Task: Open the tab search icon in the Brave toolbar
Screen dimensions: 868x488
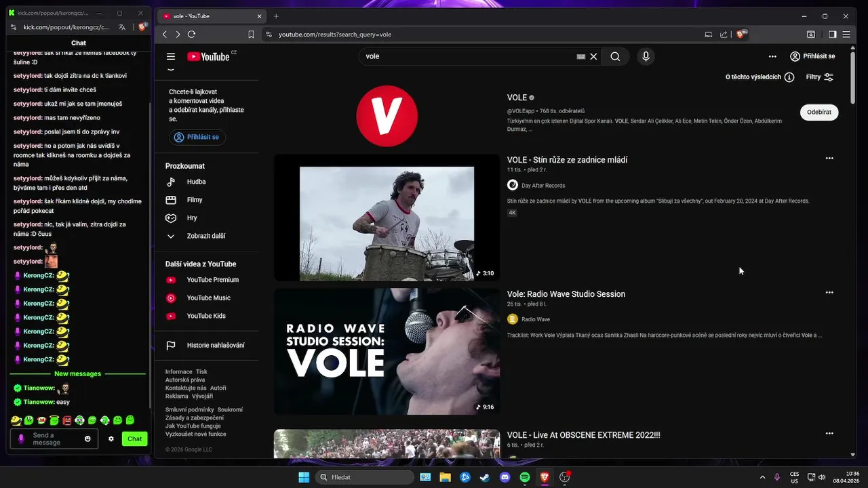Action: [811, 35]
